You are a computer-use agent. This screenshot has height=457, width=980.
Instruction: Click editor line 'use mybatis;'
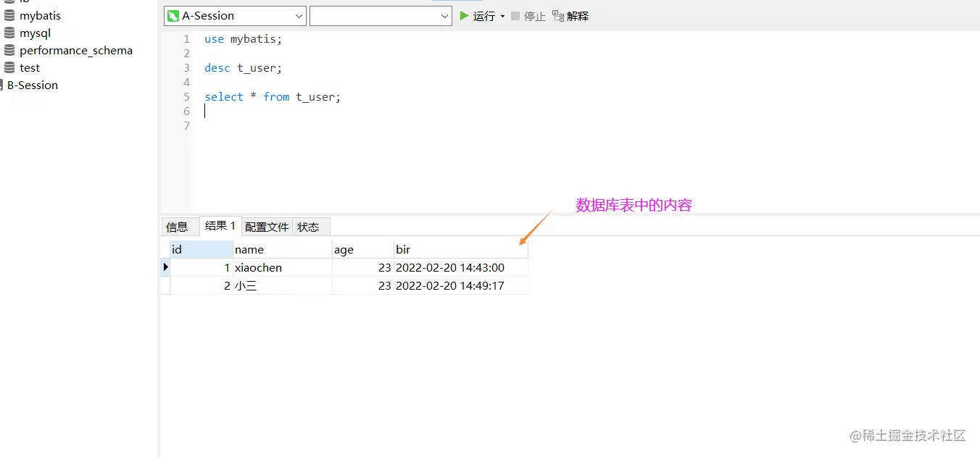click(x=243, y=38)
